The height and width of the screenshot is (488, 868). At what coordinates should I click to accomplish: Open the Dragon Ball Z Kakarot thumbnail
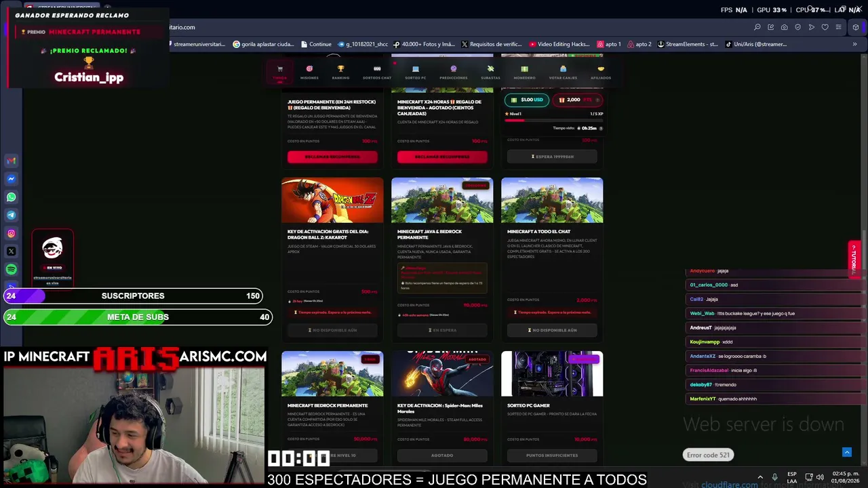click(332, 200)
